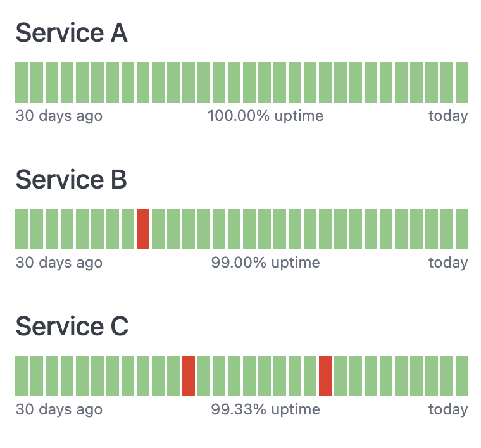Click the first red bar in Service C
The width and height of the screenshot is (481, 448).
189,376
